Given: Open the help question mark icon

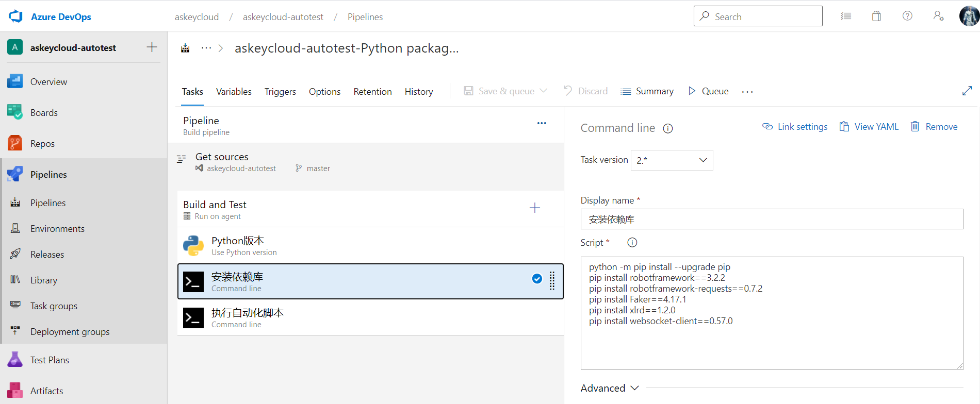Looking at the screenshot, I should tap(907, 16).
